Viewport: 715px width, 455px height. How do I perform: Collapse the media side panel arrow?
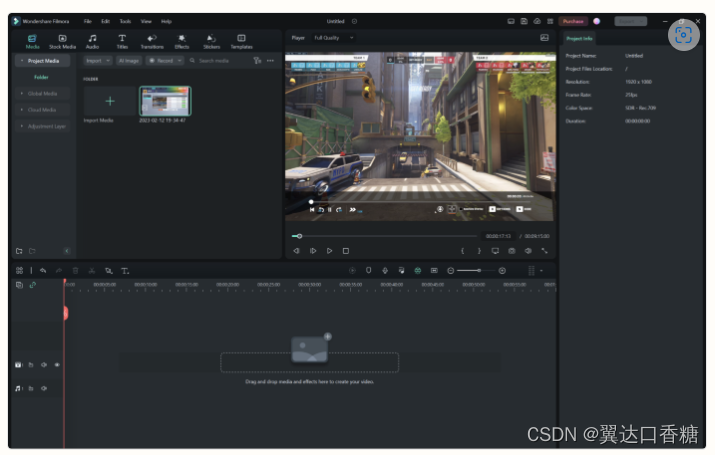pos(67,251)
